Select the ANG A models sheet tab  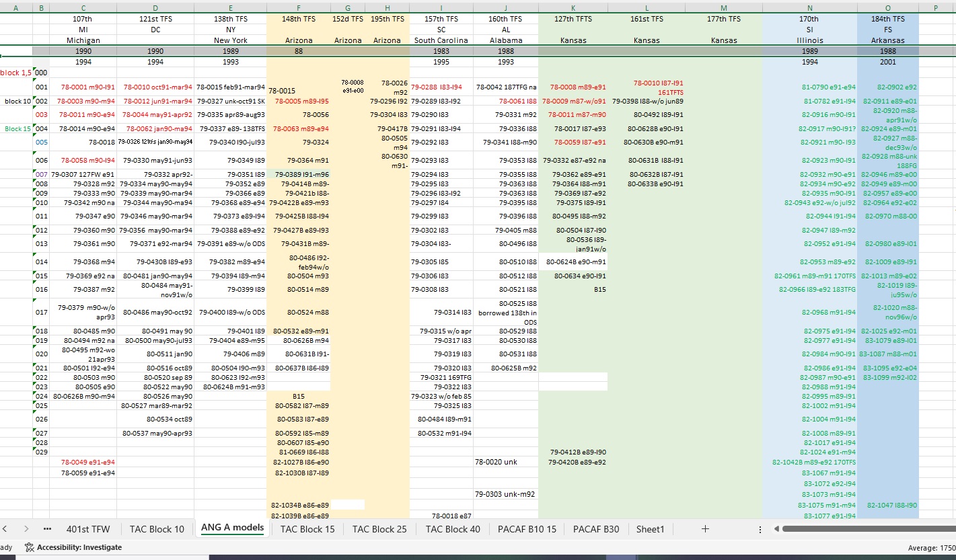point(233,528)
